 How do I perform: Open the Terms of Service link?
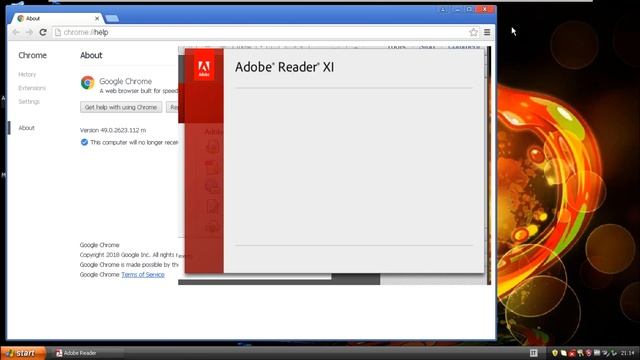[143, 274]
